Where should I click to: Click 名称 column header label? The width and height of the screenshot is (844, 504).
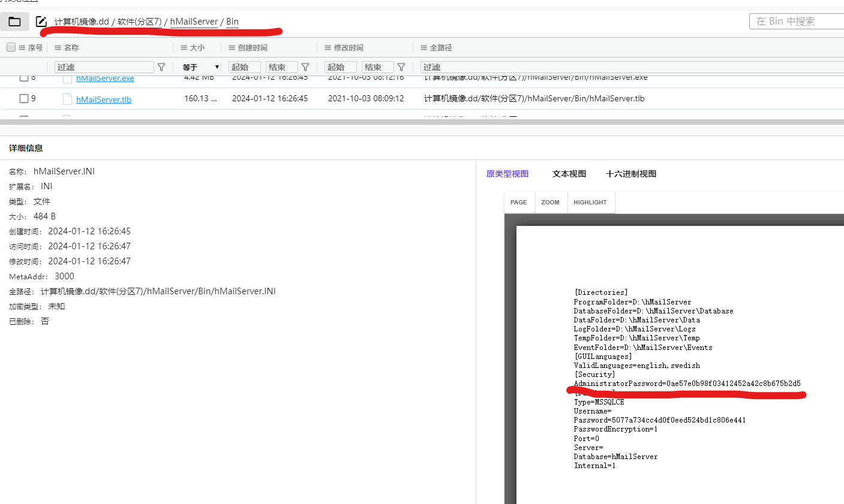[71, 48]
